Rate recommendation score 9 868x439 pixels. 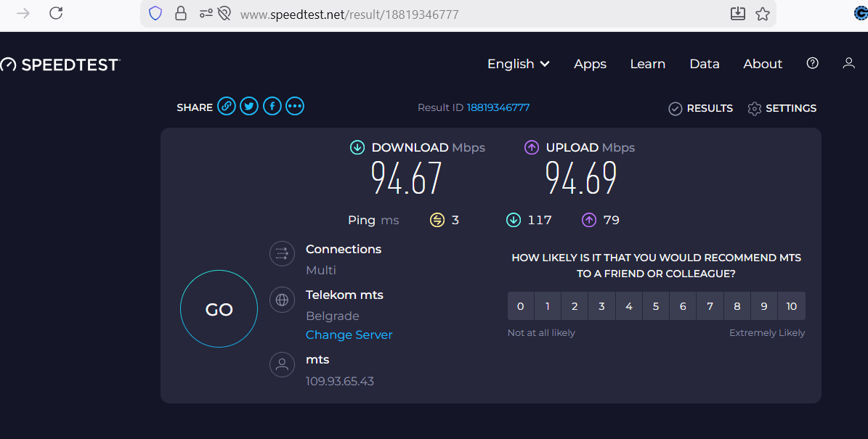(764, 306)
